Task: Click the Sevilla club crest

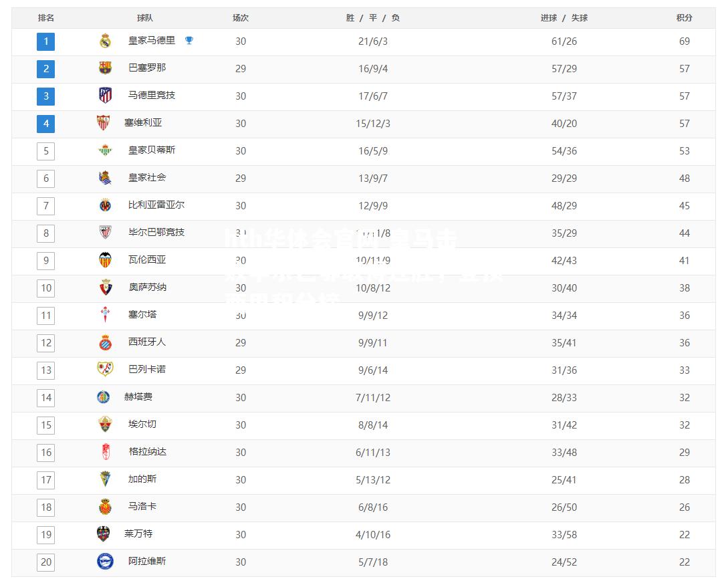Action: click(x=103, y=122)
